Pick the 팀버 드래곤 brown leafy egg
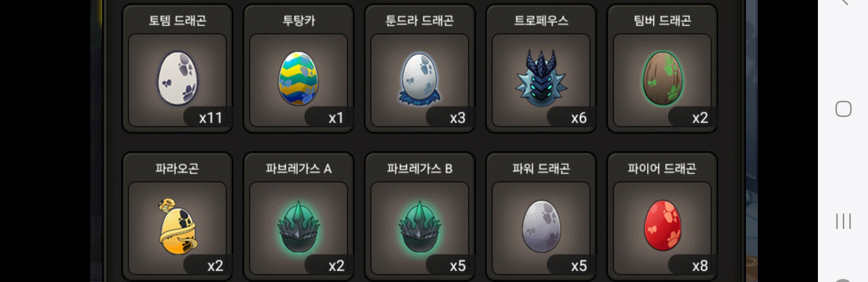The image size is (868, 282). click(662, 78)
